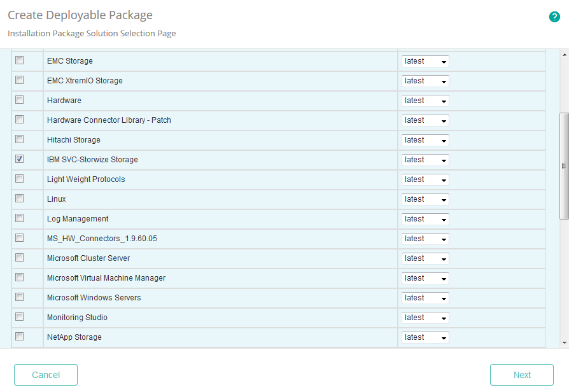569x392 pixels.
Task: Click the Cancel button
Action: [x=45, y=375]
